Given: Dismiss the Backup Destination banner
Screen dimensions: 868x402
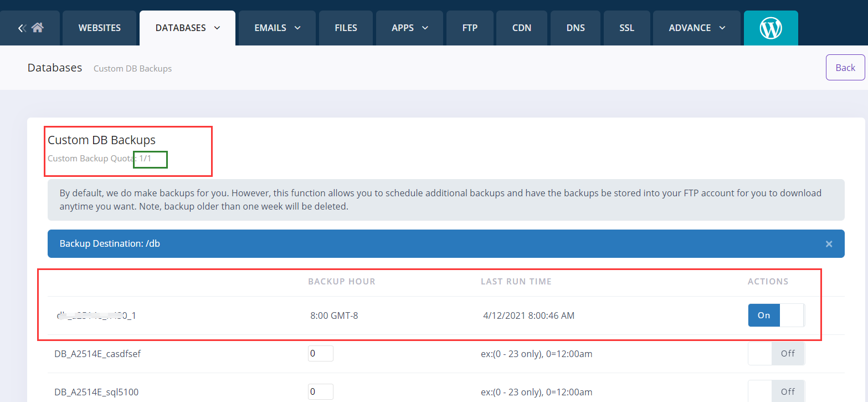Looking at the screenshot, I should [829, 244].
